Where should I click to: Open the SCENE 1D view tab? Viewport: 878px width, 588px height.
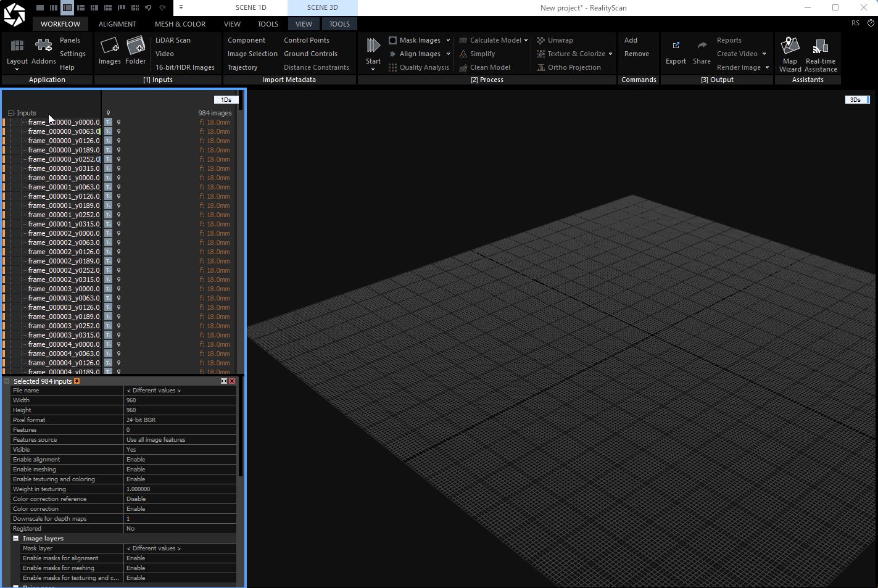coord(251,7)
